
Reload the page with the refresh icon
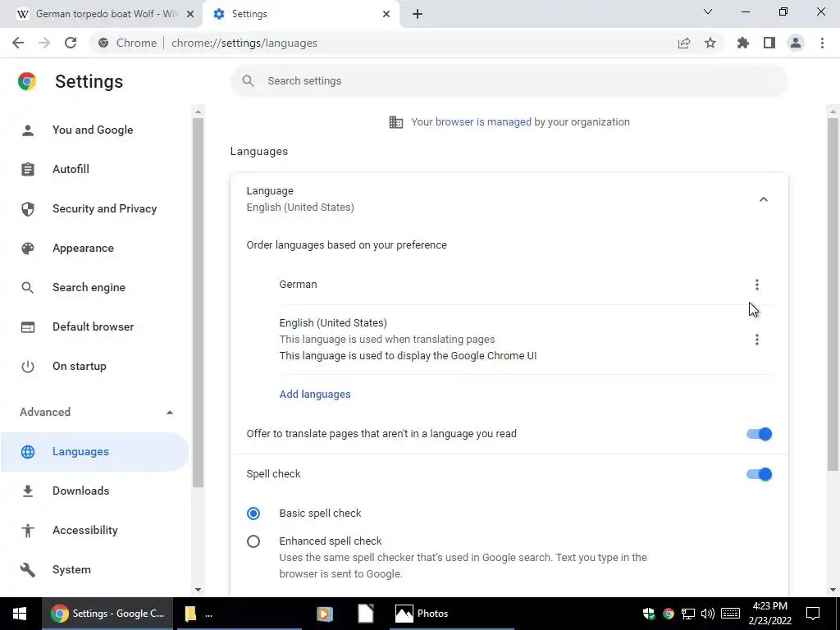click(x=71, y=43)
